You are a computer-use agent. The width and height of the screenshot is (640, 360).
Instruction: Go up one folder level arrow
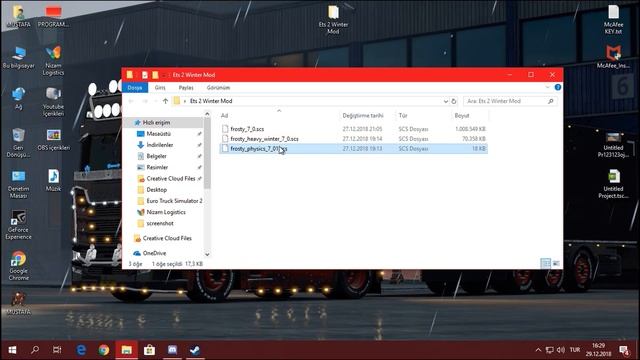pos(165,101)
